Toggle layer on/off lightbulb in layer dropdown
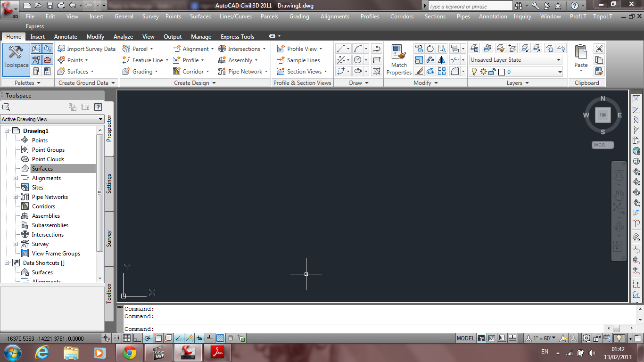The width and height of the screenshot is (644, 362). coord(474,72)
